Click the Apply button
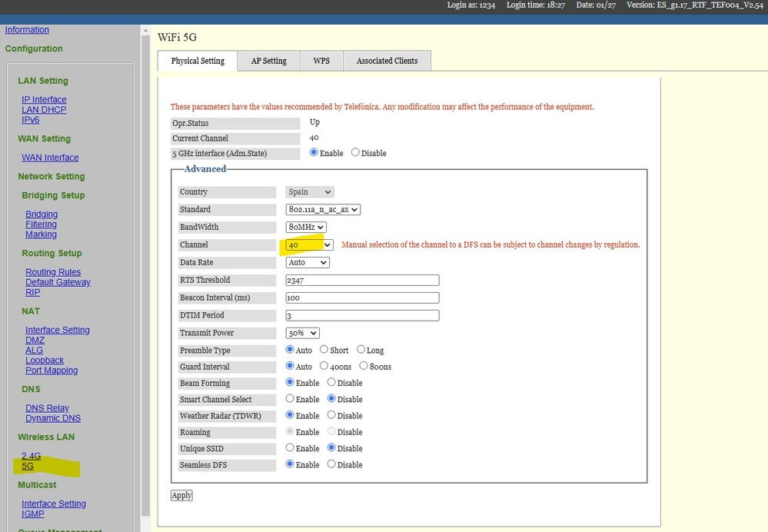 point(181,495)
